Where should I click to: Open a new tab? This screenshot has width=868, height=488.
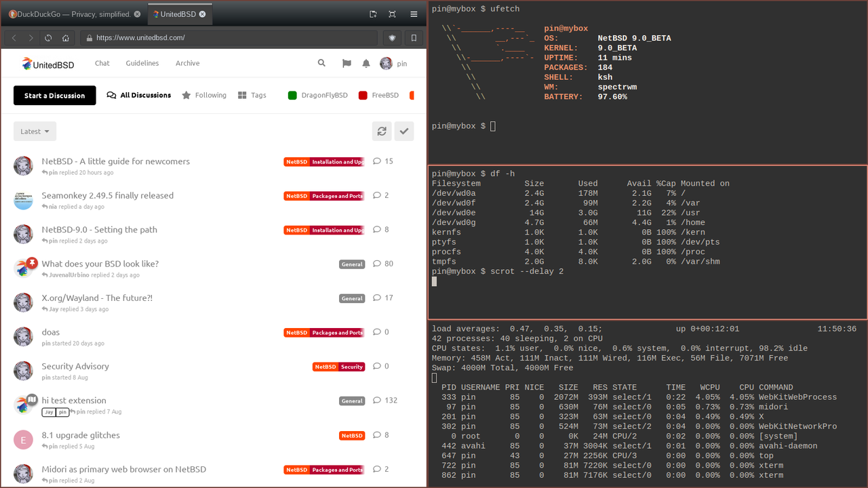[373, 14]
